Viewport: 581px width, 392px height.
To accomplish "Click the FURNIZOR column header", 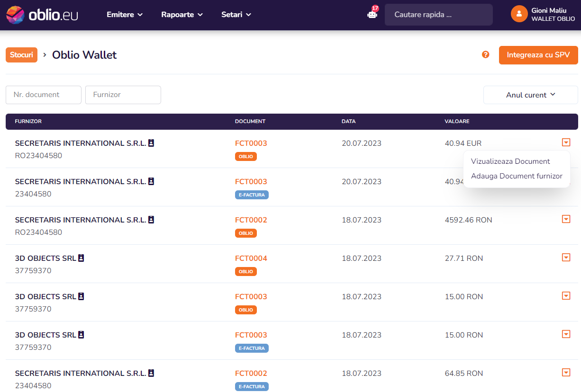I will [28, 122].
